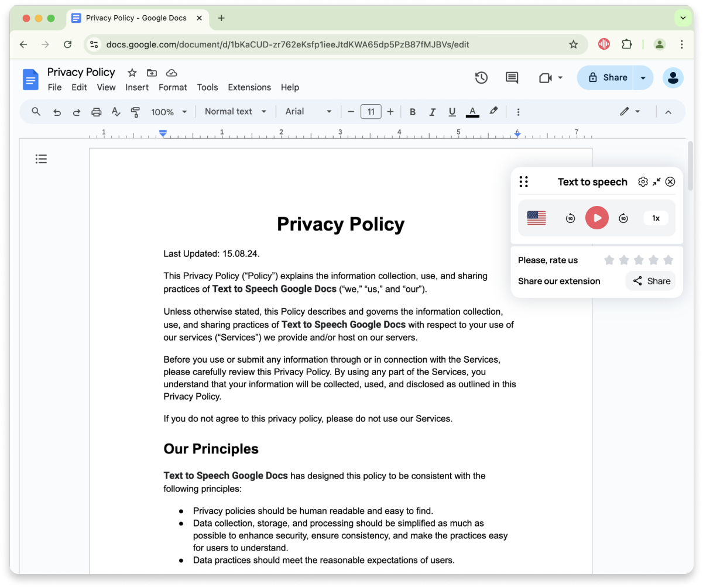This screenshot has width=703, height=588.
Task: Open version history clock icon
Action: click(x=481, y=77)
